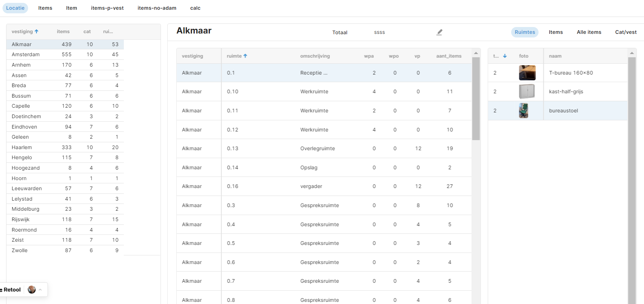Screen dimensions: 644x304
Task: Show the Alle items view
Action: (589, 32)
